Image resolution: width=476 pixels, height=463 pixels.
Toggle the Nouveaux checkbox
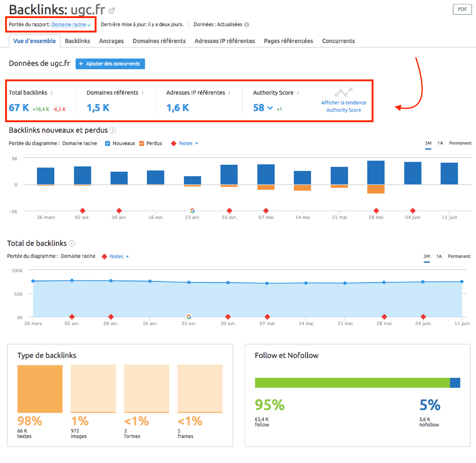click(107, 144)
